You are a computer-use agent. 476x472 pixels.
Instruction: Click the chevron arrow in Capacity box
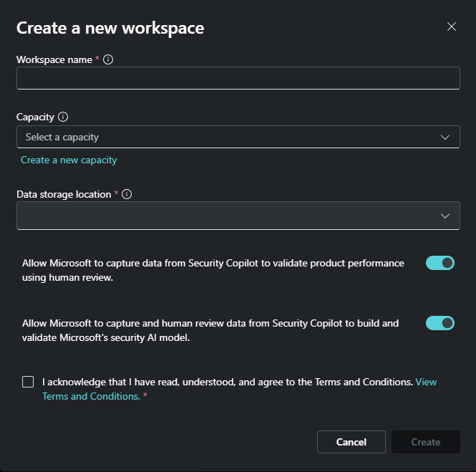pos(445,138)
